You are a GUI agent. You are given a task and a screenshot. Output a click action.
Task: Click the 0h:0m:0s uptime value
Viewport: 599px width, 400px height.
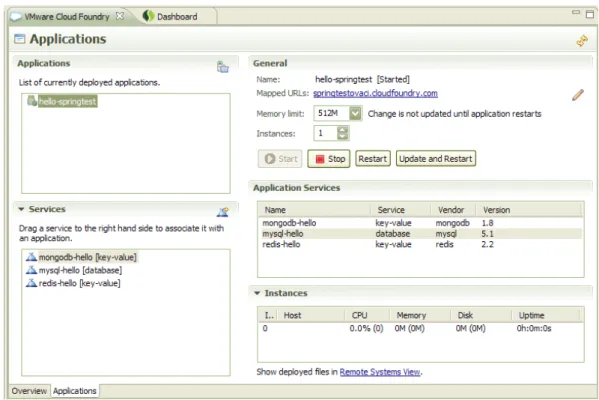pos(534,328)
